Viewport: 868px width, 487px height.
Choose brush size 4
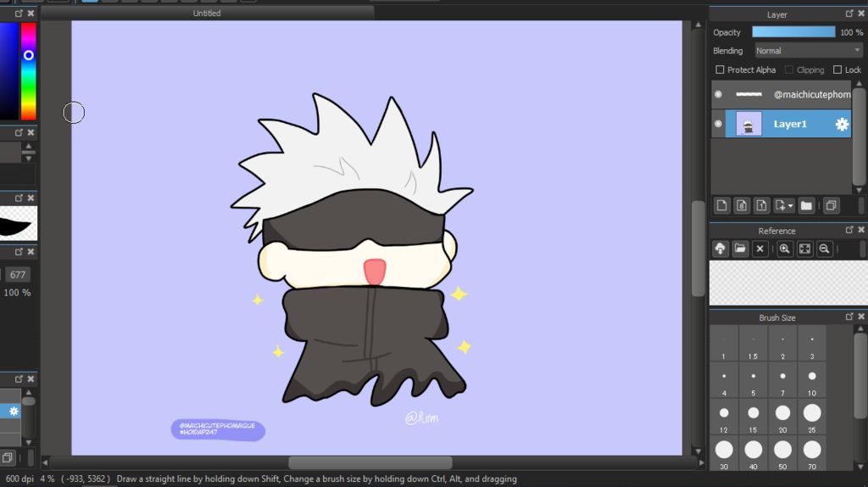(724, 381)
